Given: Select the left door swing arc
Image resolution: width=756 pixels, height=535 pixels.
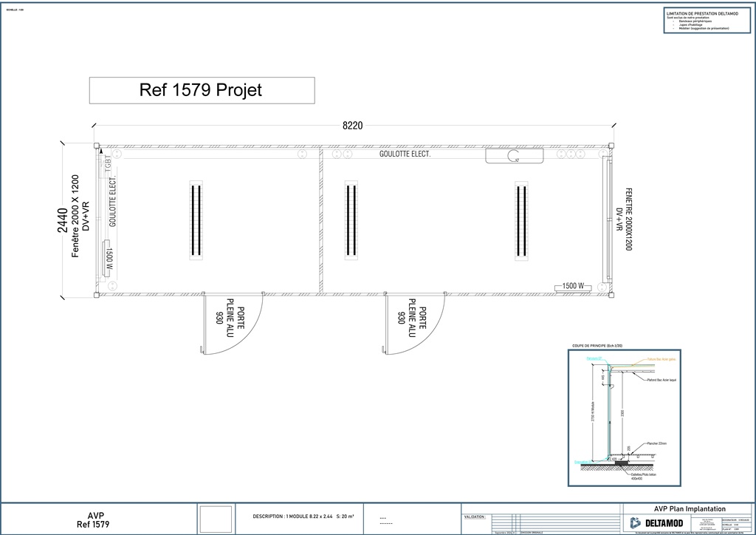Looking at the screenshot, I should [x=233, y=324].
